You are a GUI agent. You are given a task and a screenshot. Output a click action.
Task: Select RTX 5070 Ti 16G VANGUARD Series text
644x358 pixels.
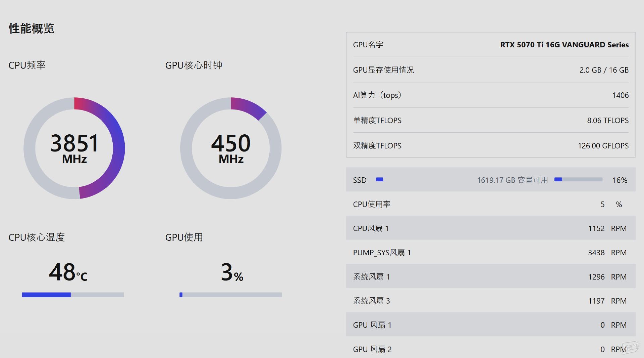click(565, 45)
